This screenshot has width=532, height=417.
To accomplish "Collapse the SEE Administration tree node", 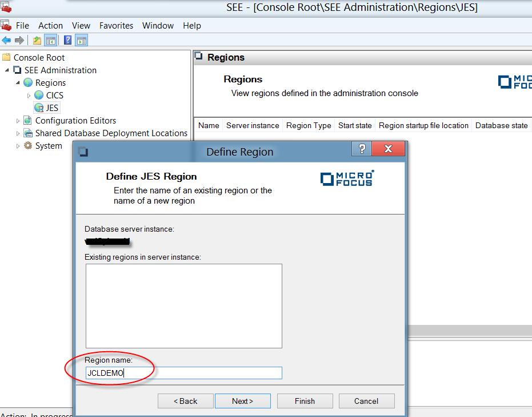I will [x=7, y=70].
